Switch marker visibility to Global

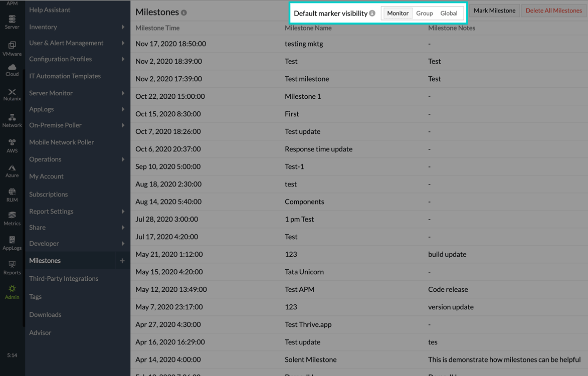tap(449, 14)
